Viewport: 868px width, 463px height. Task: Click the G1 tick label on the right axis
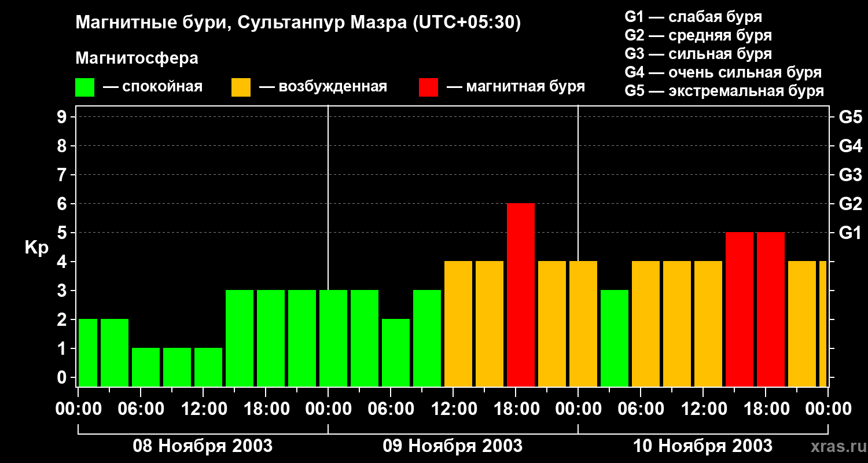(850, 233)
